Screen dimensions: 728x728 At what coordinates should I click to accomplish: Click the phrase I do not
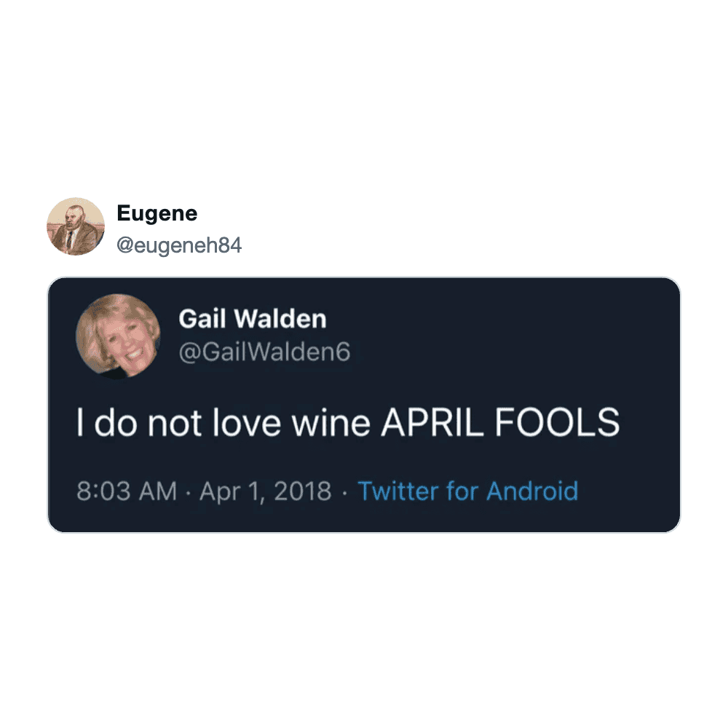click(x=139, y=422)
